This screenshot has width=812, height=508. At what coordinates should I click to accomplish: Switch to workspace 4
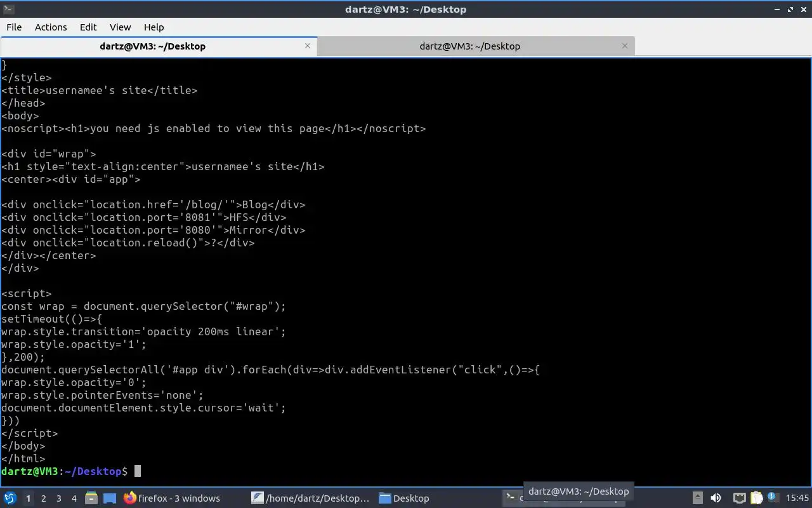(x=74, y=498)
